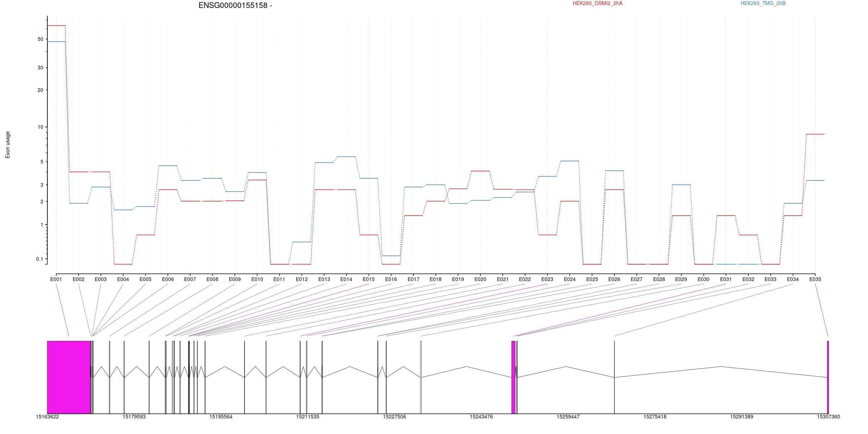Click genomic coordinate 15211535
Image resolution: width=868 pixels, height=434 pixels.
coord(308,417)
